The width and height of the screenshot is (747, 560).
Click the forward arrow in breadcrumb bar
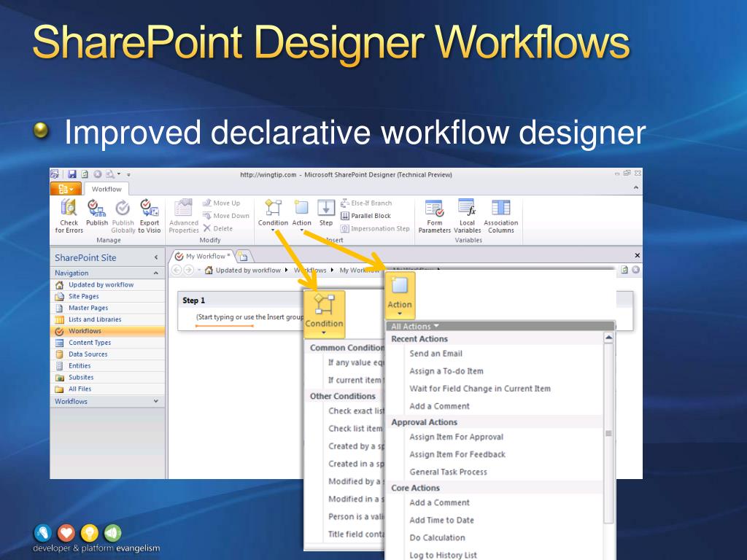[x=189, y=270]
